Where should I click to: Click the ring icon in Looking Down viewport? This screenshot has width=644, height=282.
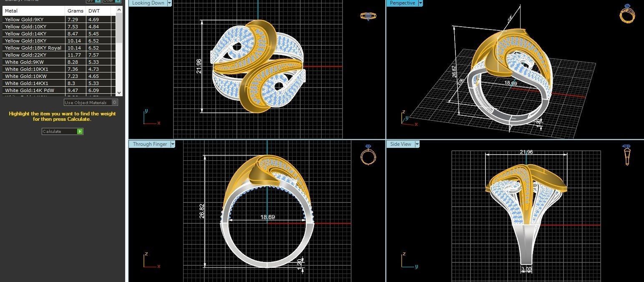[x=368, y=16]
